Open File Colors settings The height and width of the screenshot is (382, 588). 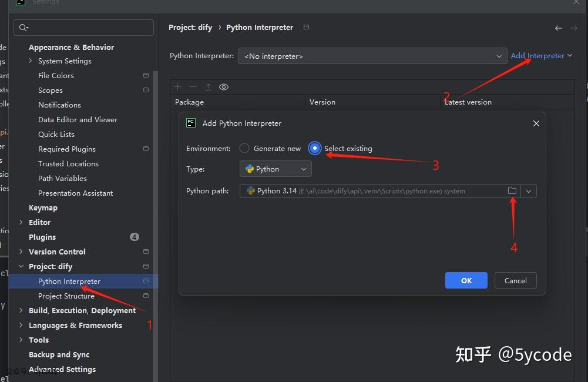(x=56, y=75)
